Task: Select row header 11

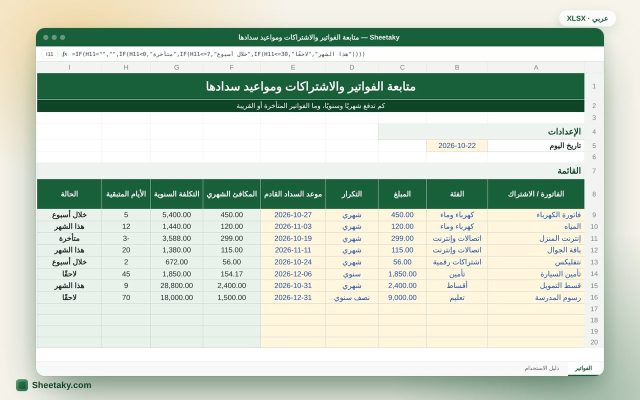Action: 594,238
